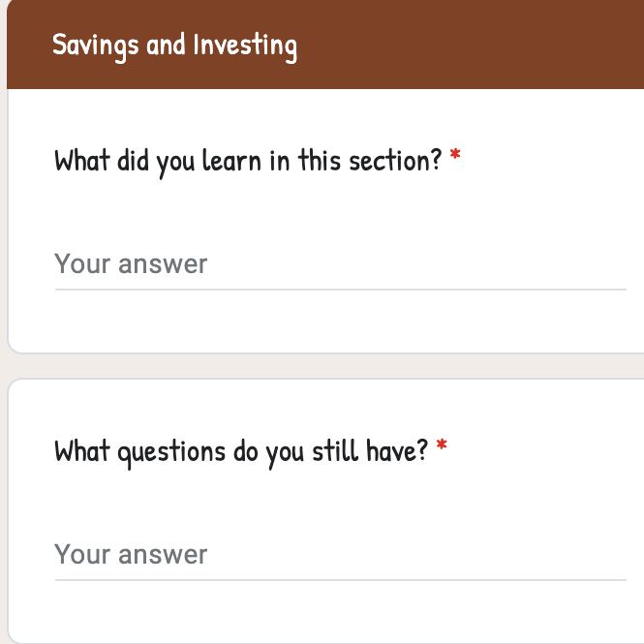The height and width of the screenshot is (644, 644).
Task: Focus the answer field under 'What questions do you still have'
Action: point(339,555)
